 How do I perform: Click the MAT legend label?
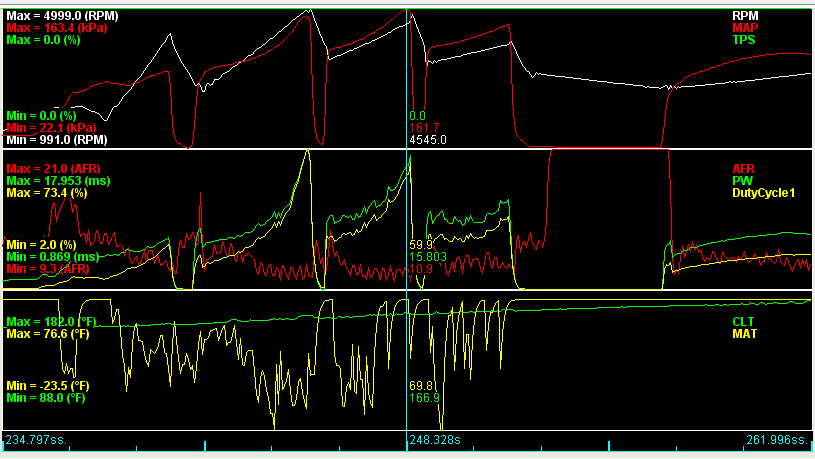click(744, 334)
